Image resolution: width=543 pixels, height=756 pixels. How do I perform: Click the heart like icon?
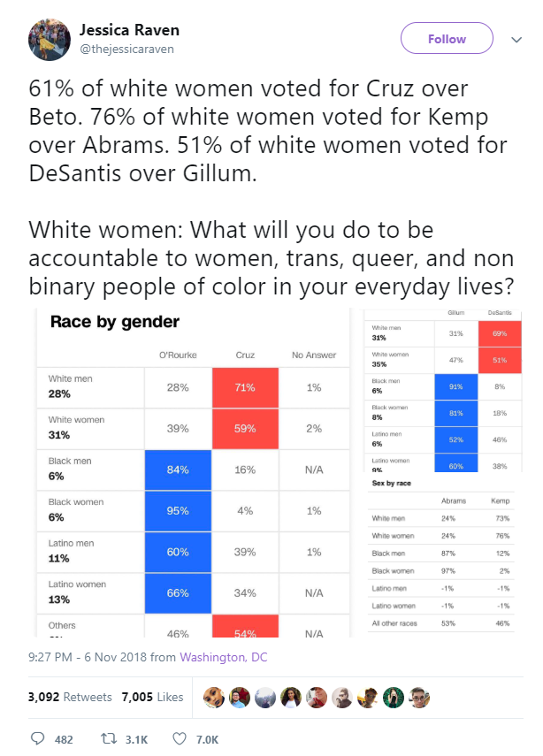coord(180,738)
